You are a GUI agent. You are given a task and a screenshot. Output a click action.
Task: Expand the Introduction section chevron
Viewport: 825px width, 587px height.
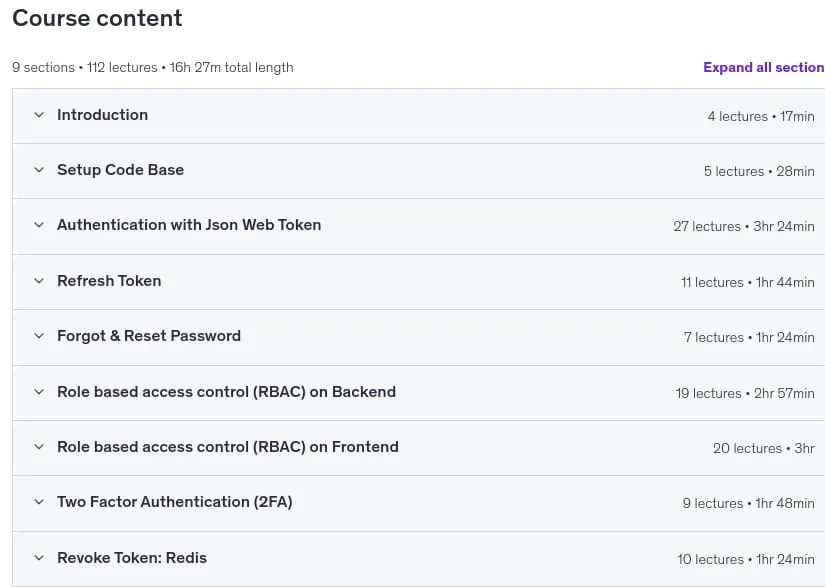39,115
